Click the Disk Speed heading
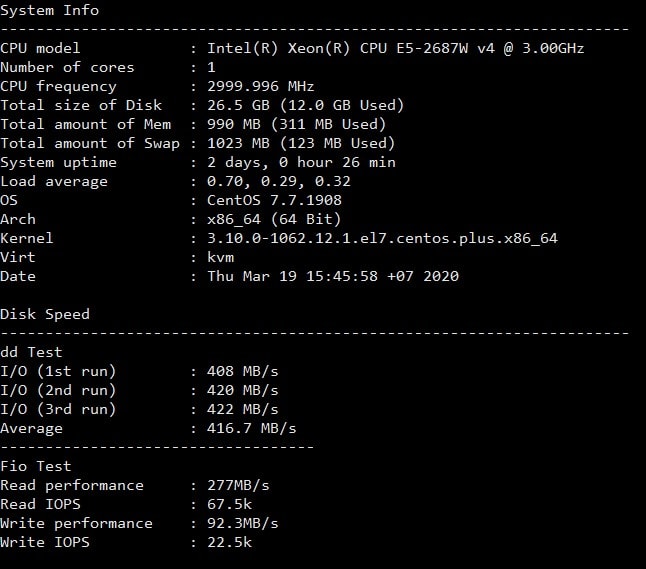The height and width of the screenshot is (569, 646). click(x=45, y=314)
